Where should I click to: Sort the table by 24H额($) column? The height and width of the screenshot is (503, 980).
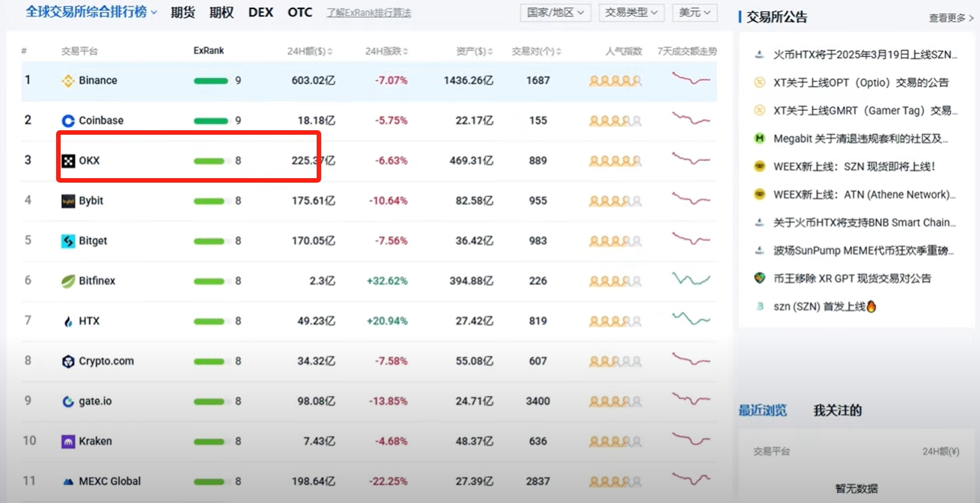(310, 52)
